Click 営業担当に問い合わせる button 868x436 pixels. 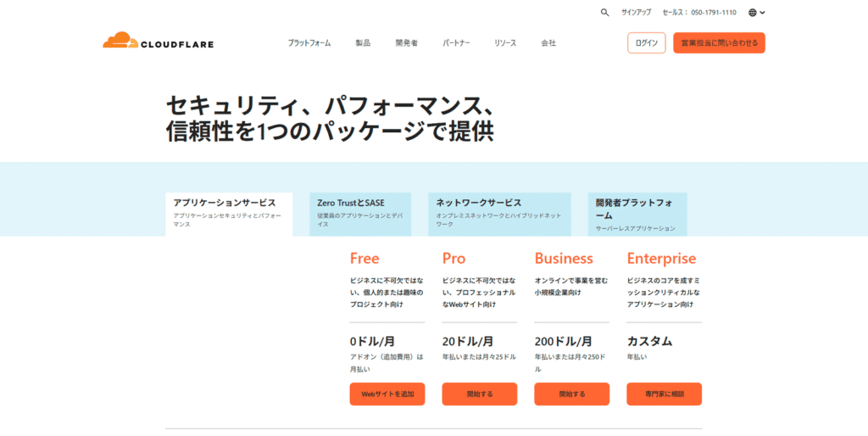click(x=719, y=42)
